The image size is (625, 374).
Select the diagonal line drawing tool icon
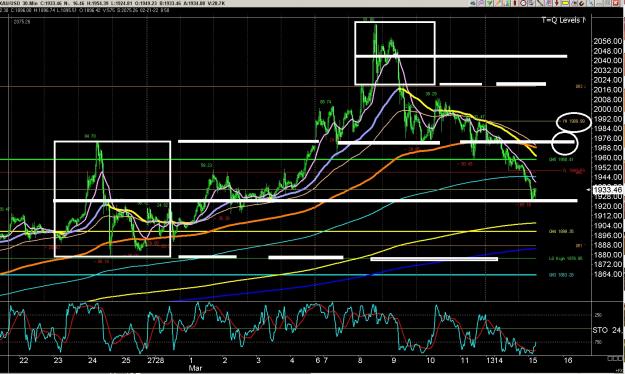[540, 3]
